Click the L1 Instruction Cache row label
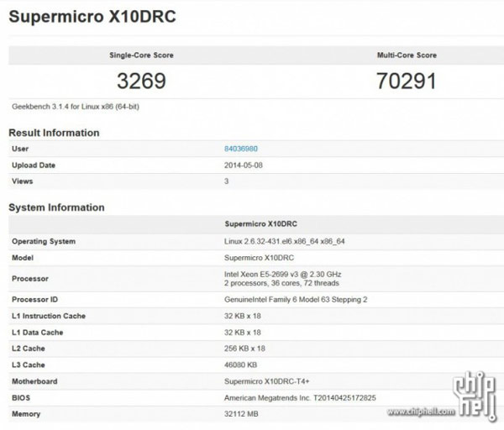This screenshot has height=430, width=504. pyautogui.click(x=49, y=316)
